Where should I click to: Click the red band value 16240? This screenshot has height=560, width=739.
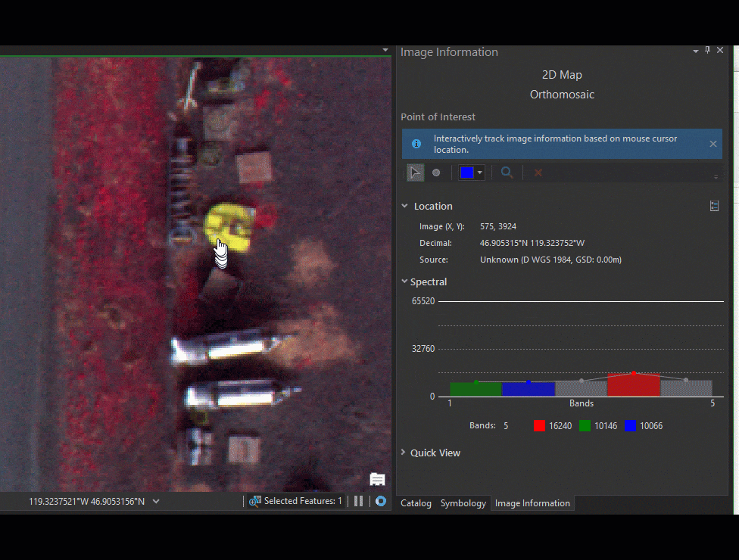click(561, 425)
